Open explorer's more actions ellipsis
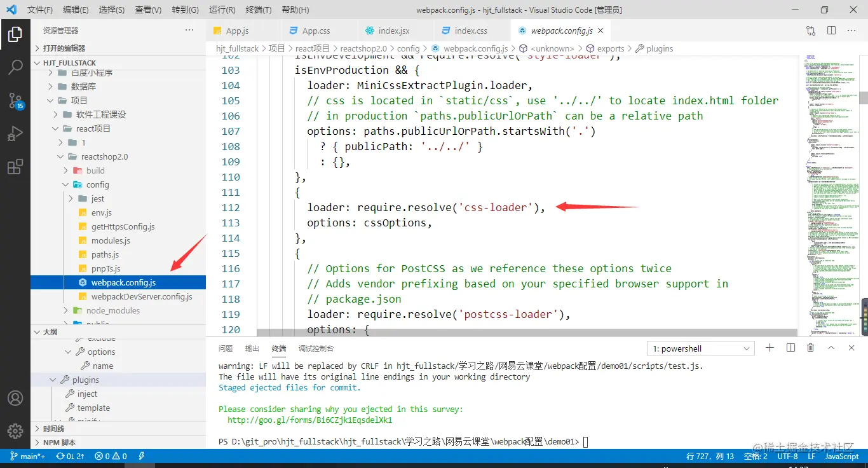868x468 pixels. [189, 31]
